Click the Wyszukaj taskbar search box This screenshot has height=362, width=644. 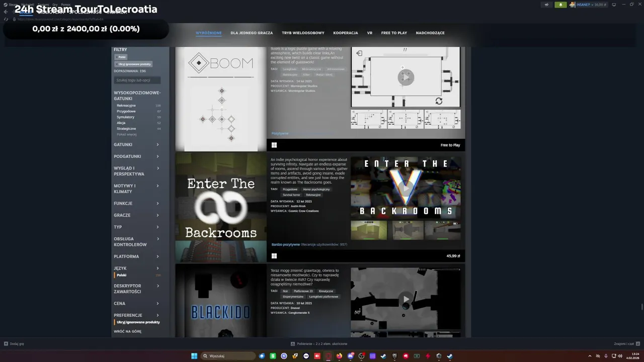click(x=228, y=356)
